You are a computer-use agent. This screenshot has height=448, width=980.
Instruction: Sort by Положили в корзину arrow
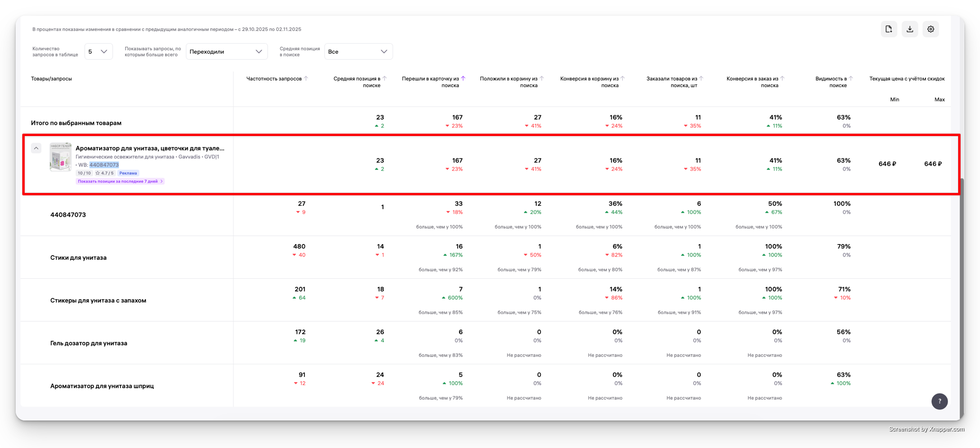tap(542, 79)
